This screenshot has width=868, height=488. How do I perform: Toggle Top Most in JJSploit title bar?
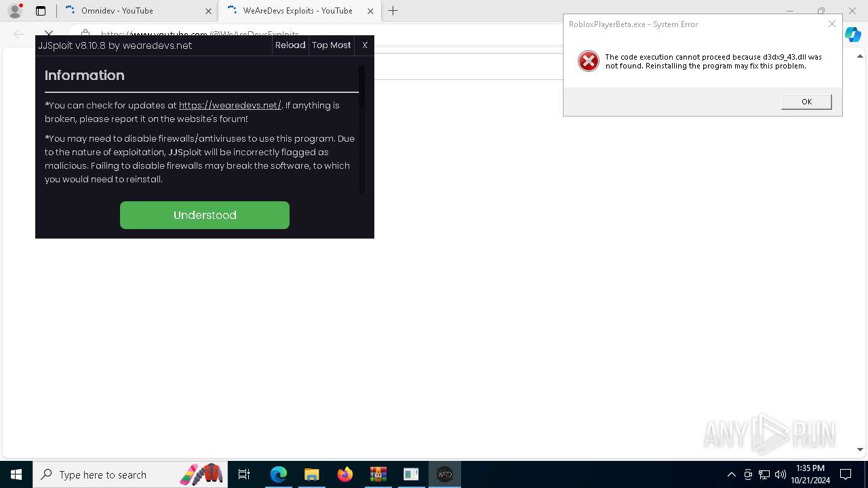point(332,45)
